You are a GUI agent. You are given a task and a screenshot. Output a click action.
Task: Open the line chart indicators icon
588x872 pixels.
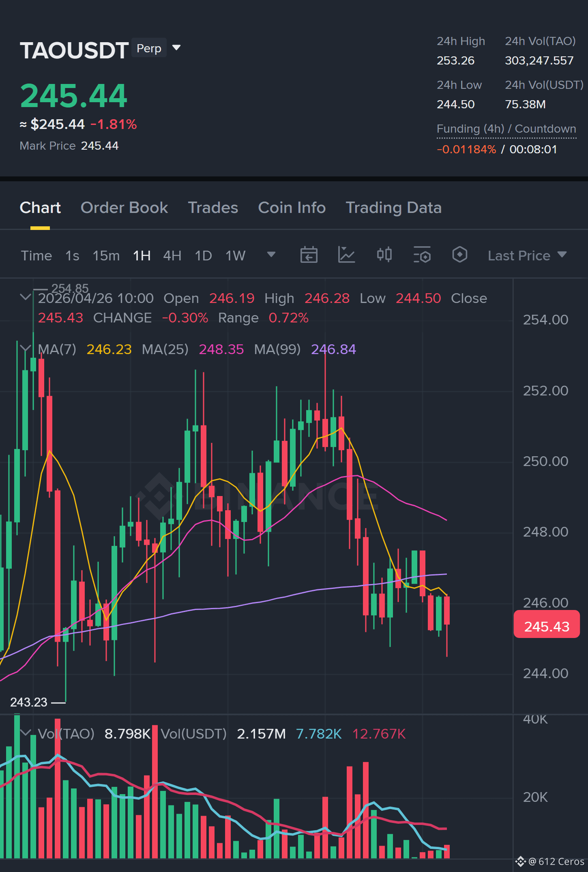pyautogui.click(x=346, y=255)
